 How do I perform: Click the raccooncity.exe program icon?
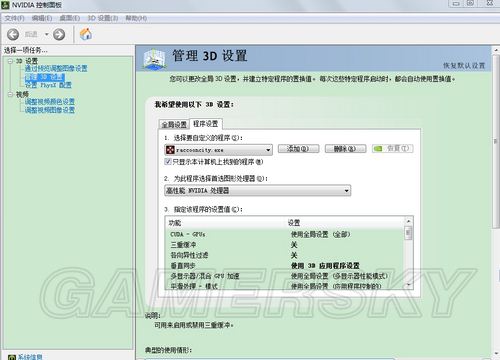click(x=170, y=150)
